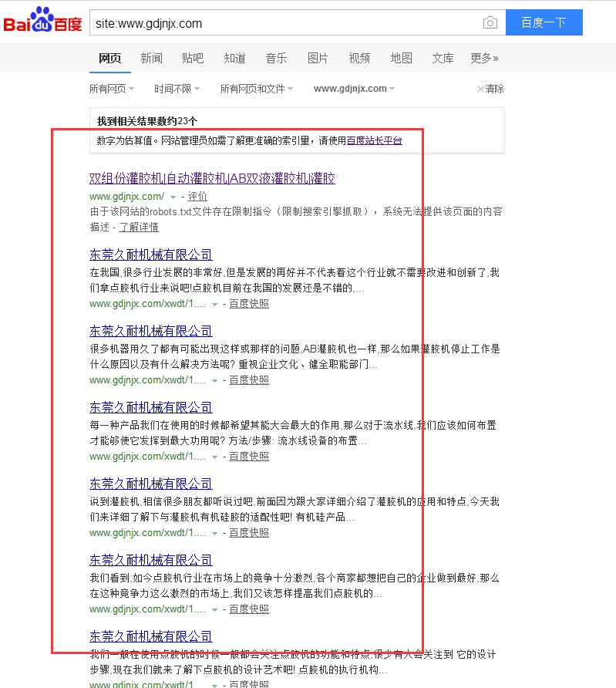Open the 了解详情 link
Viewport: 616px width, 688px height.
pyautogui.click(x=139, y=228)
